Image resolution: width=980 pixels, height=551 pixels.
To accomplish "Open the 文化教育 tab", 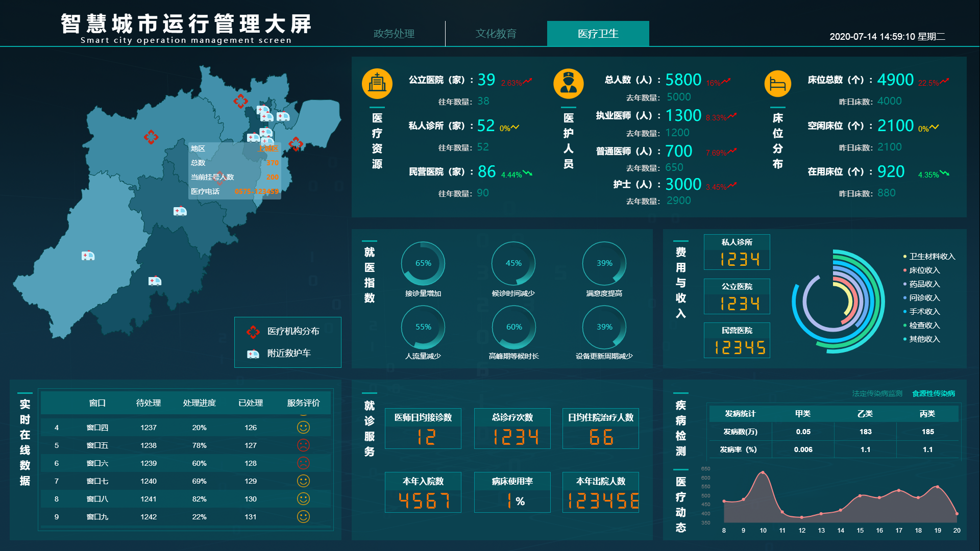I will (496, 34).
